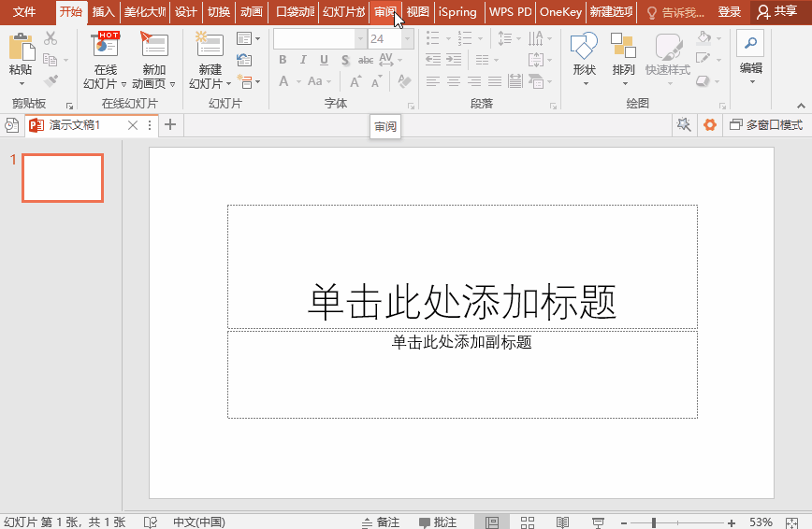Decrease font size with smaller A icon
Viewport: 812px width, 529px height.
(x=376, y=81)
